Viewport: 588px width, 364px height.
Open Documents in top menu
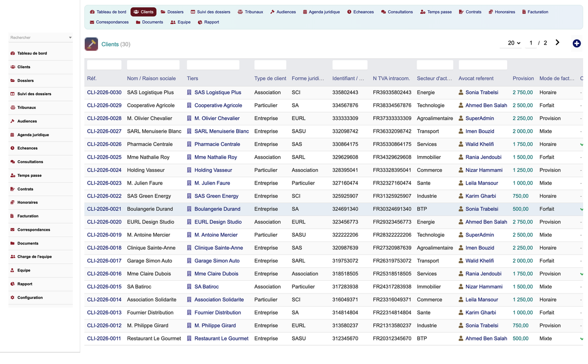click(149, 22)
